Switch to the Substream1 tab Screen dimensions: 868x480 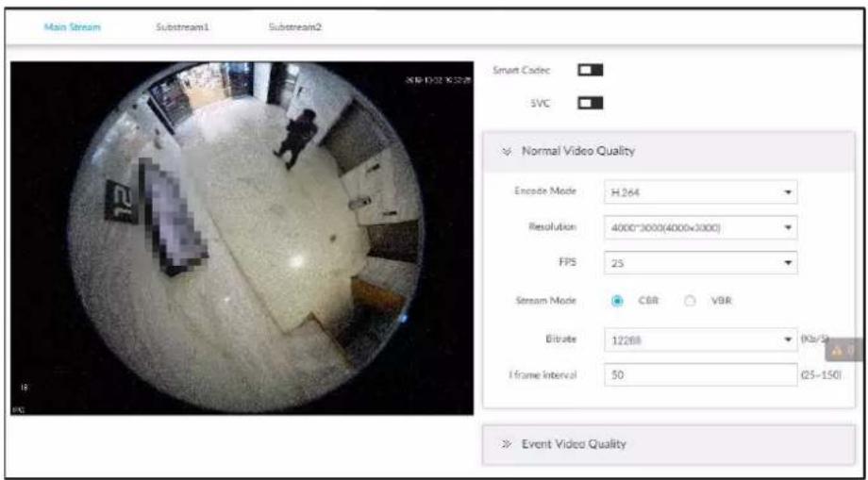[183, 27]
